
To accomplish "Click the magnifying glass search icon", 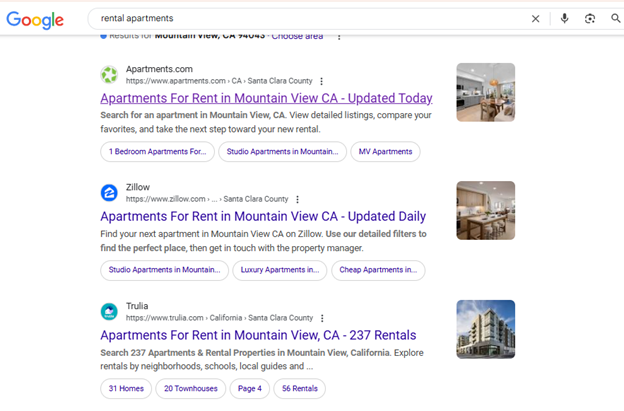I will point(616,18).
